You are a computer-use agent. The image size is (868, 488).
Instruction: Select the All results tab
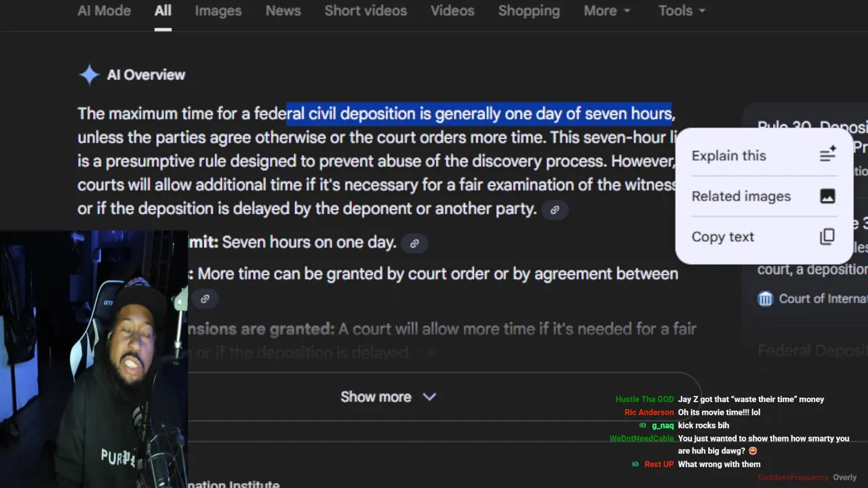(163, 11)
